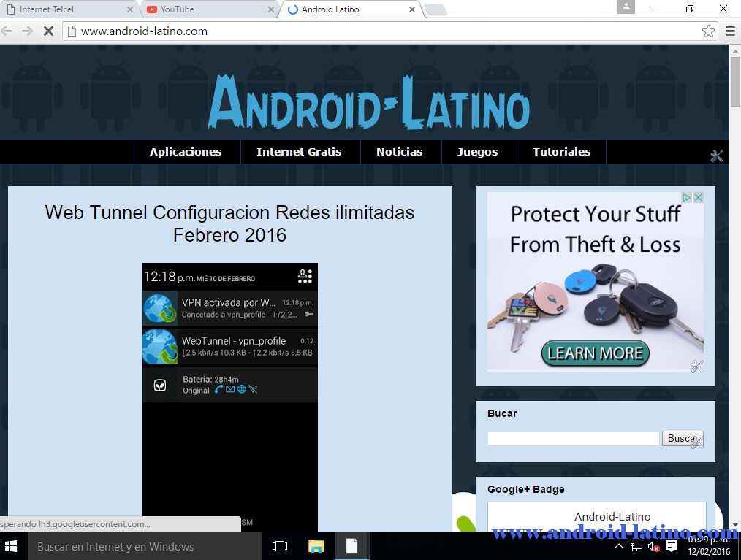Viewport: 741px width, 560px height.
Task: Stop loading the page with X button
Action: tap(48, 31)
